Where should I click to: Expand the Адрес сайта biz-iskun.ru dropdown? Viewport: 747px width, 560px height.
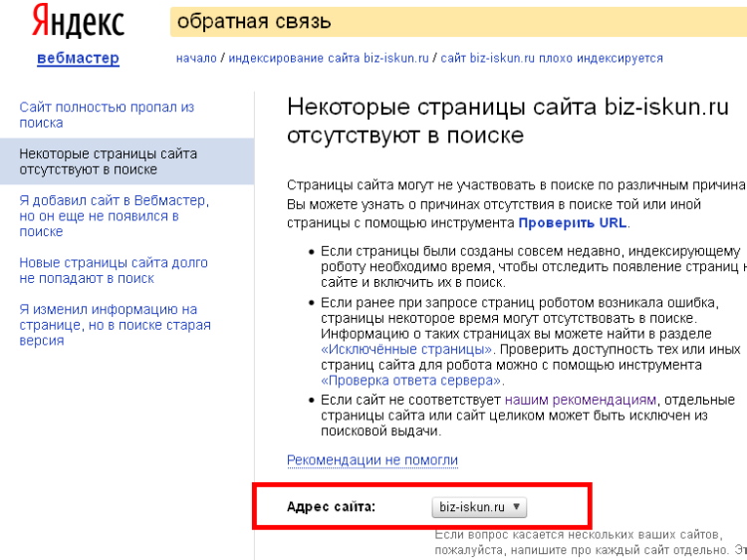pos(479,506)
